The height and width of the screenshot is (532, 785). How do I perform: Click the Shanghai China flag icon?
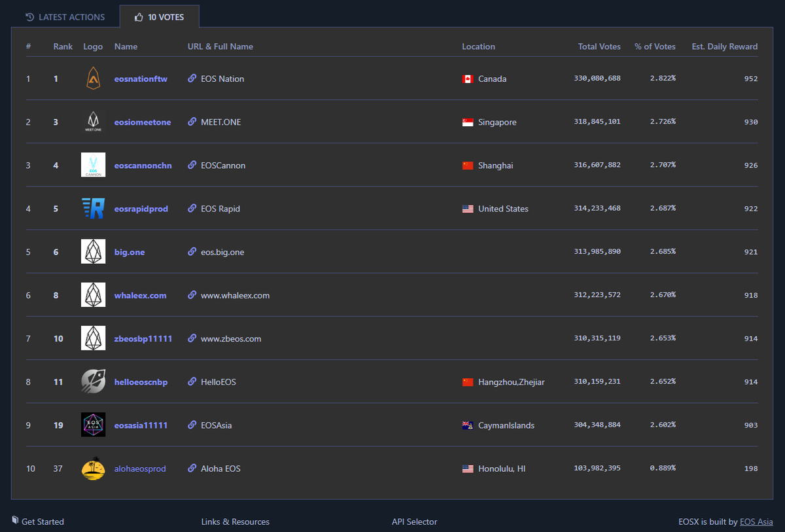(468, 166)
